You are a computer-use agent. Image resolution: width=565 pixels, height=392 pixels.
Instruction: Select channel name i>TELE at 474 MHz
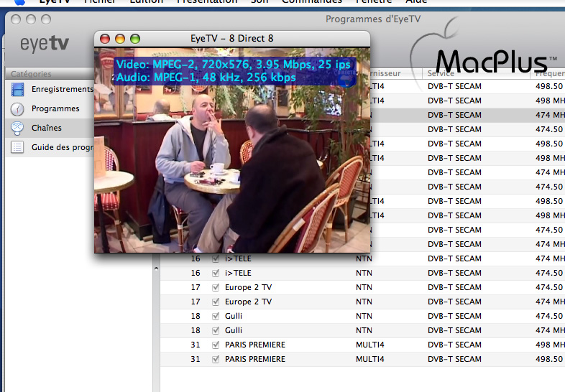tap(238, 258)
